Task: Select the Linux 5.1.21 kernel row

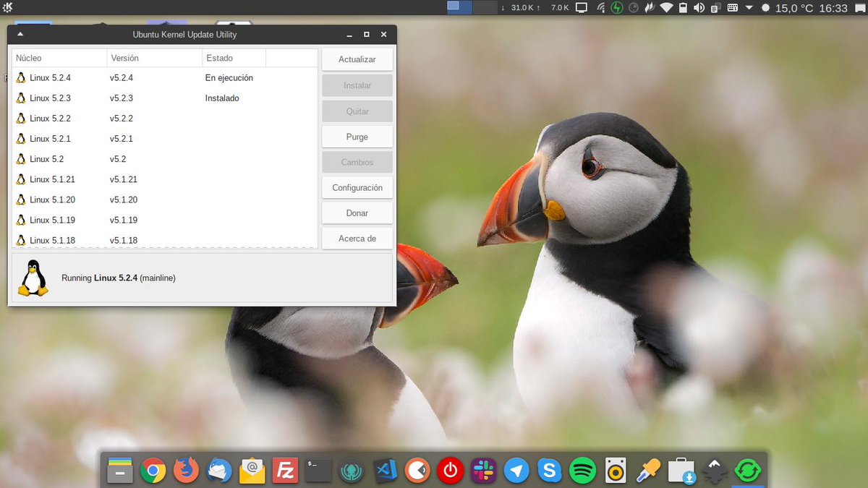Action: coord(165,179)
